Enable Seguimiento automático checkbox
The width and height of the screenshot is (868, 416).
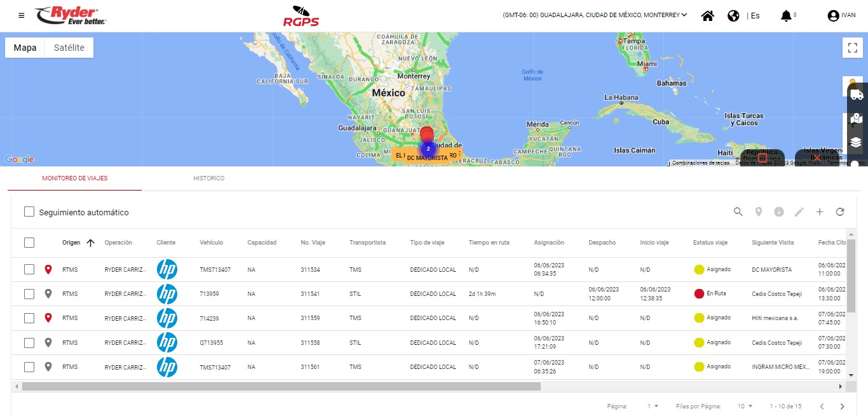[x=29, y=212]
